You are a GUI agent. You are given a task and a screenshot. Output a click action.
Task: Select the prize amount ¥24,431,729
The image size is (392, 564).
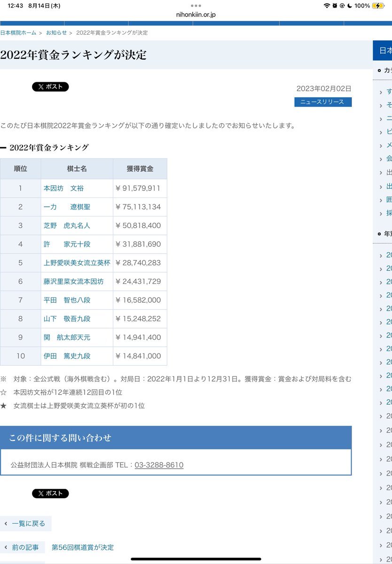tap(138, 282)
